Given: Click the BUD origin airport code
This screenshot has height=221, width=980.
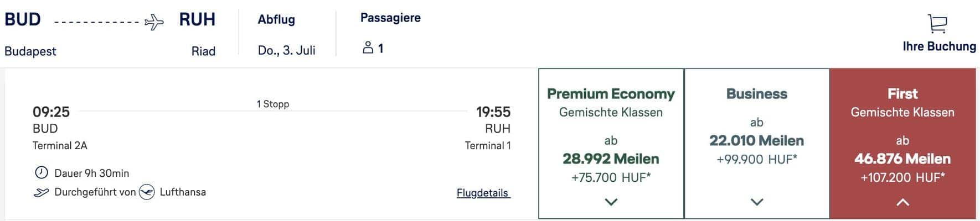Looking at the screenshot, I should pyautogui.click(x=23, y=19).
